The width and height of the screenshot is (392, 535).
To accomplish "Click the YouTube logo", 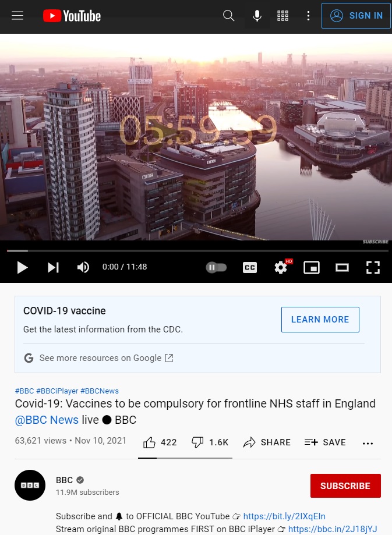I will tap(72, 16).
